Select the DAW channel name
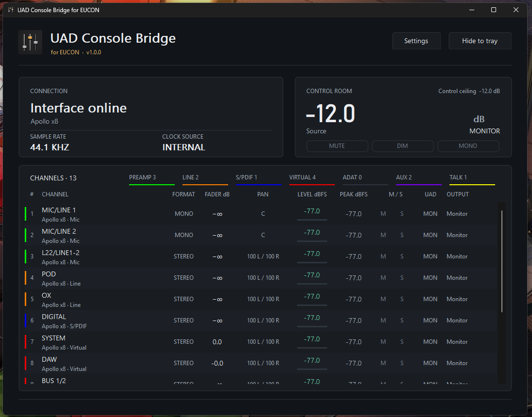The image size is (532, 417). click(x=49, y=360)
